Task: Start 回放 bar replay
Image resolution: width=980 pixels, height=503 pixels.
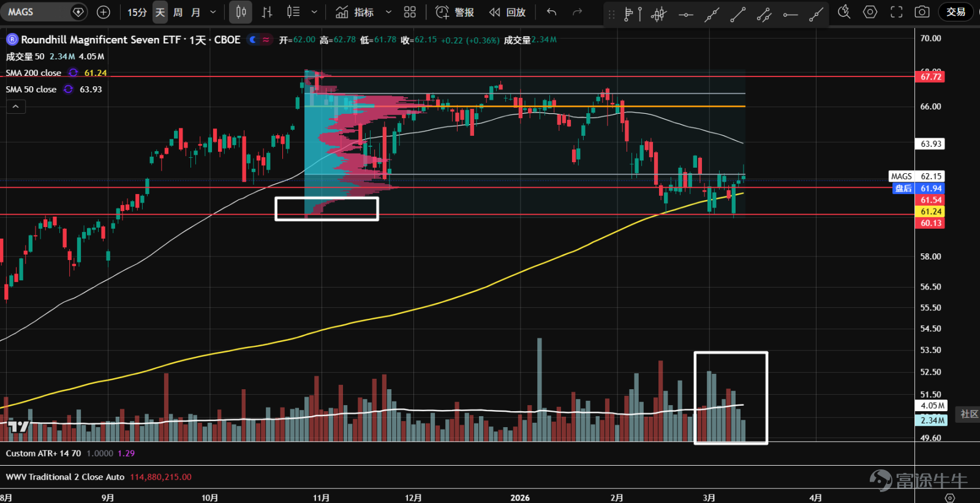Action: click(x=508, y=12)
